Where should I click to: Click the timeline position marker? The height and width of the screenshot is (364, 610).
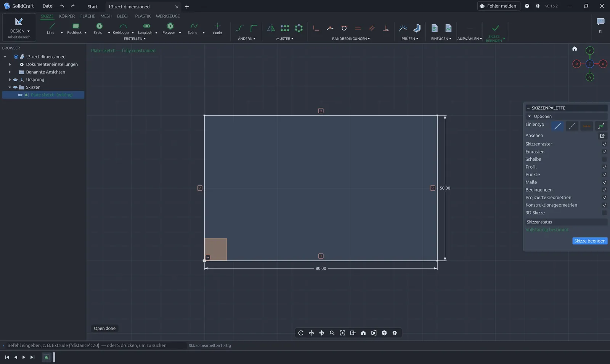point(54,357)
